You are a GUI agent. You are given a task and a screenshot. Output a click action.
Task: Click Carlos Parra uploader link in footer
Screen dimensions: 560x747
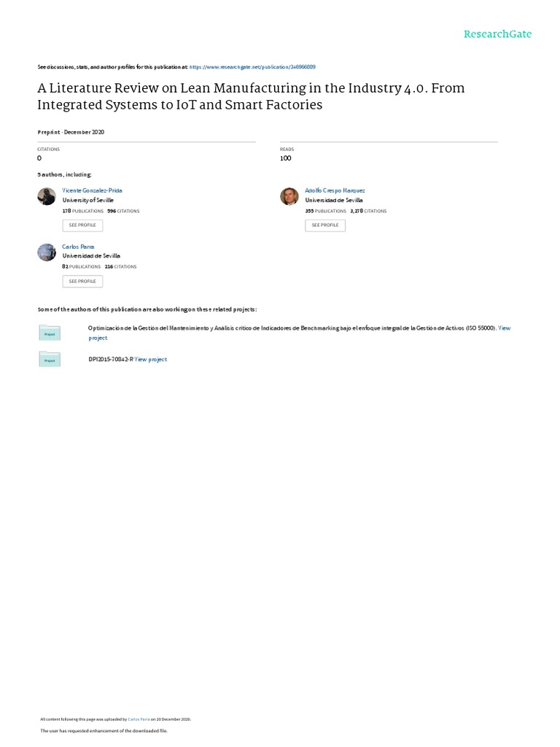point(139,719)
